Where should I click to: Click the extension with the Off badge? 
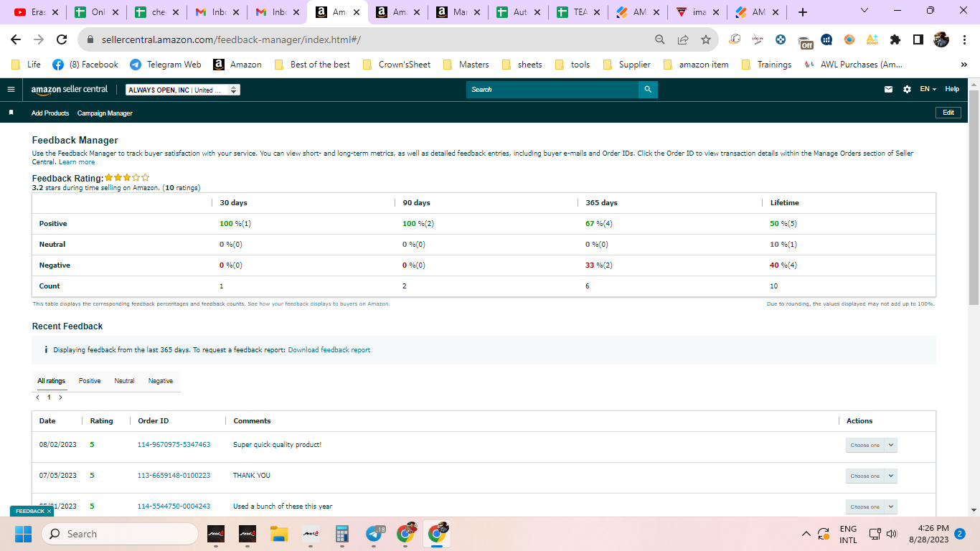click(x=804, y=41)
